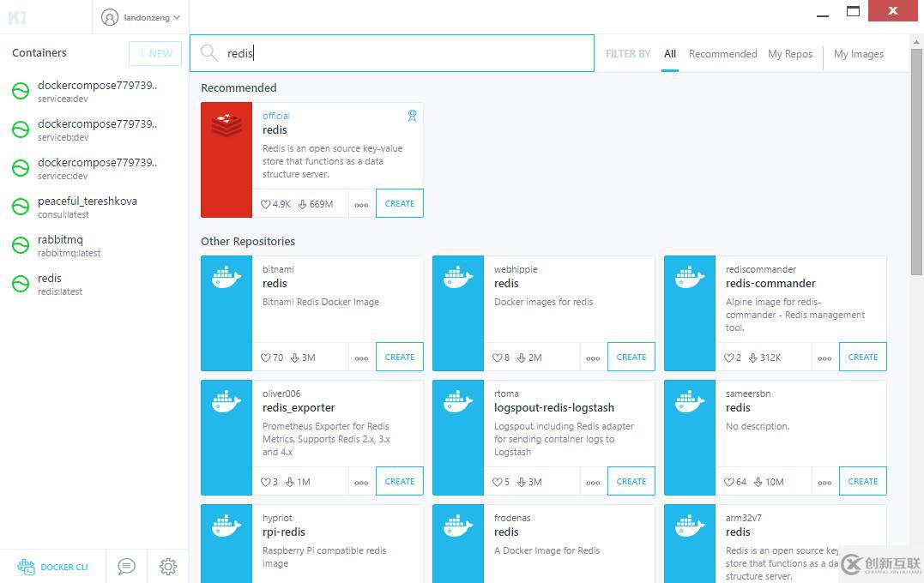Like the bitnami redis image

click(265, 358)
